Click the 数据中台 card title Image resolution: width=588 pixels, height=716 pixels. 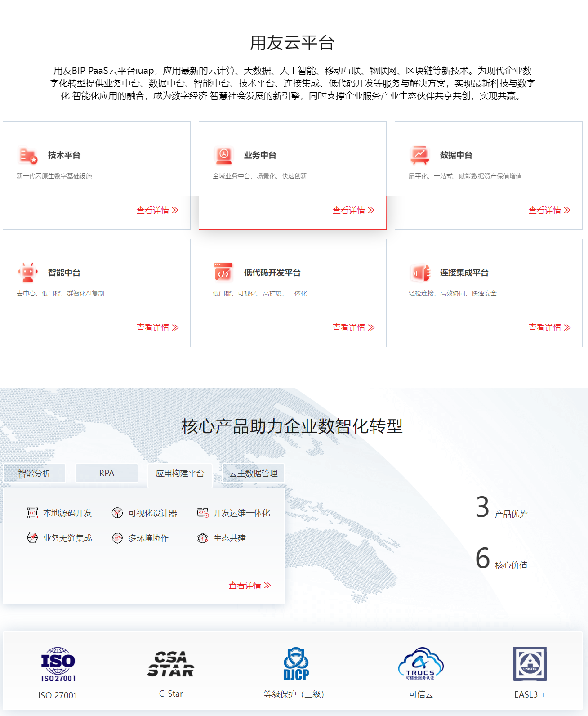(x=456, y=155)
